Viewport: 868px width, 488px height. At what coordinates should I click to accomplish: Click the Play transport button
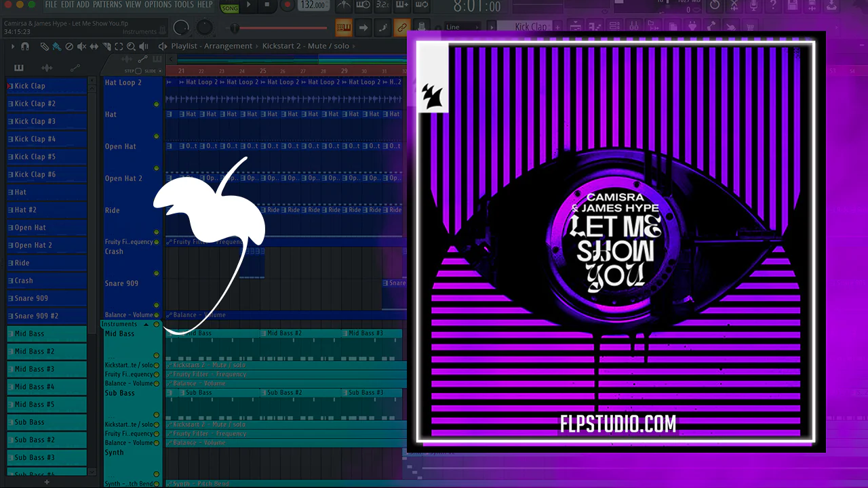pos(249,5)
